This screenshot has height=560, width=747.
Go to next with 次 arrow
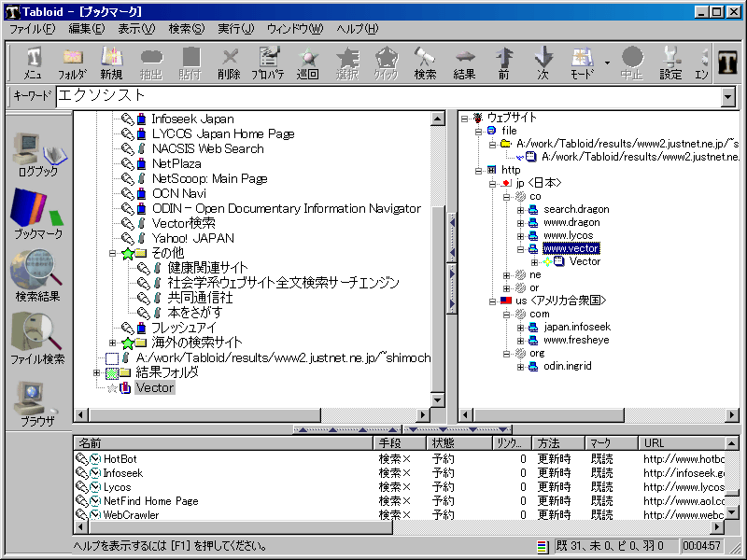[543, 63]
